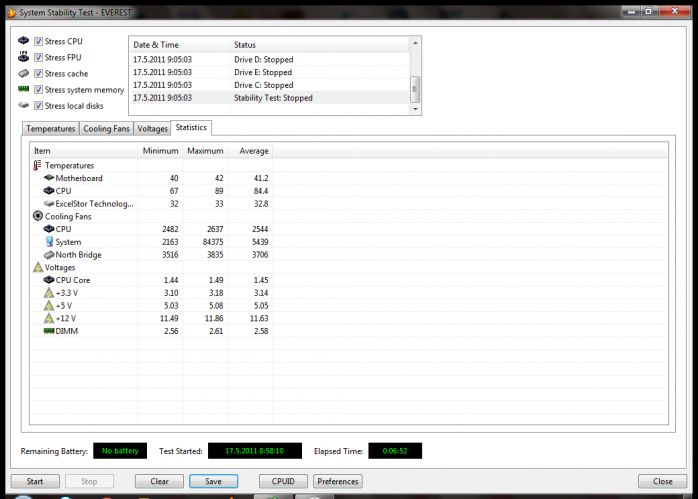Toggle Stress system memory checkbox
This screenshot has width=698, height=499.
38,89
